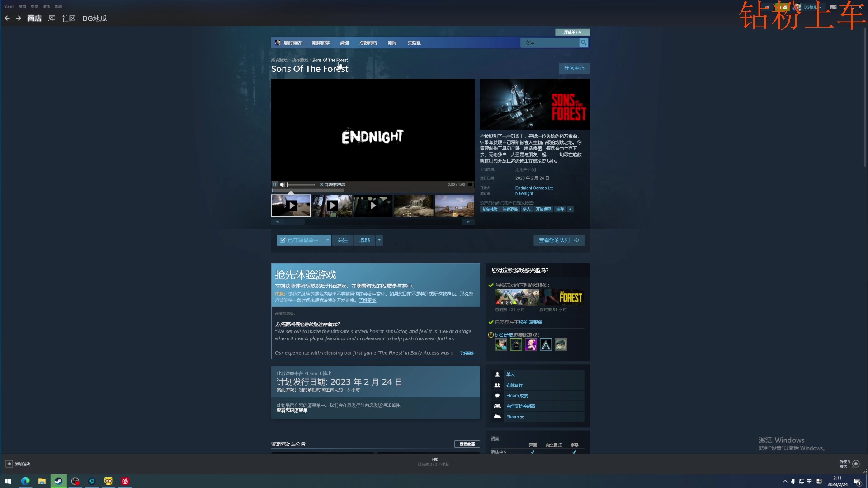The image size is (868, 488).
Task: Expand the wishlist dropdown arrow
Action: point(328,240)
